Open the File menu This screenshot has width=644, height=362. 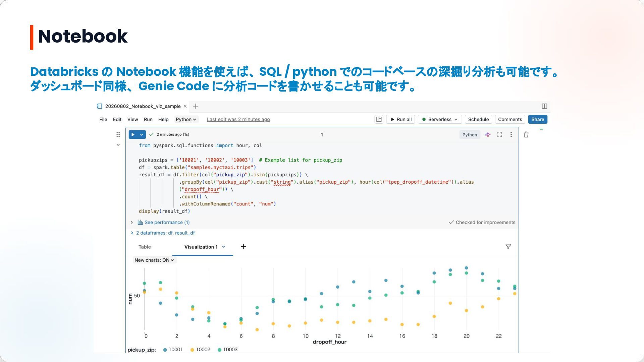pyautogui.click(x=103, y=119)
